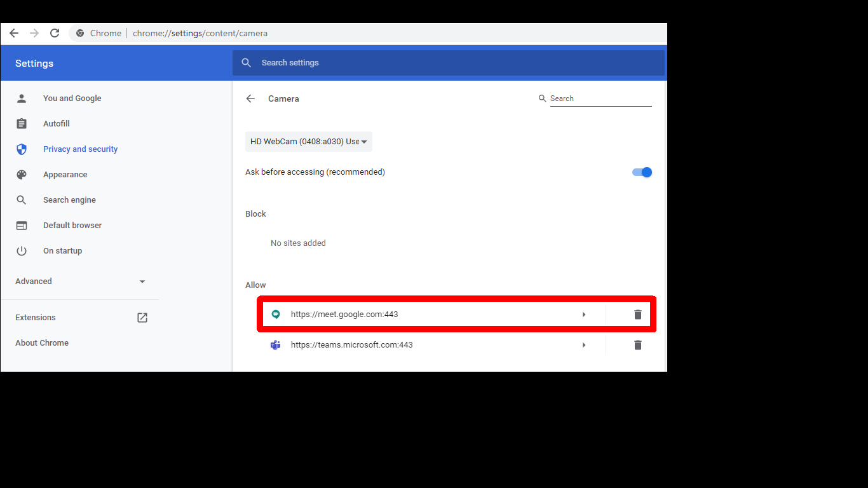Click the Google Meet favicon in Allow list

[276, 315]
